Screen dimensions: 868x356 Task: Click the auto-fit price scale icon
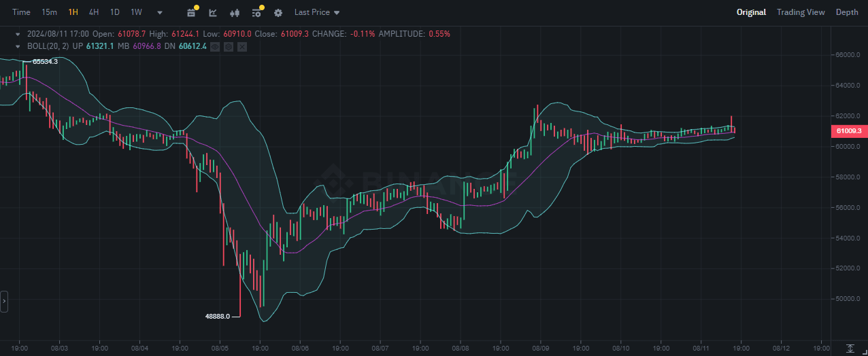(849, 348)
